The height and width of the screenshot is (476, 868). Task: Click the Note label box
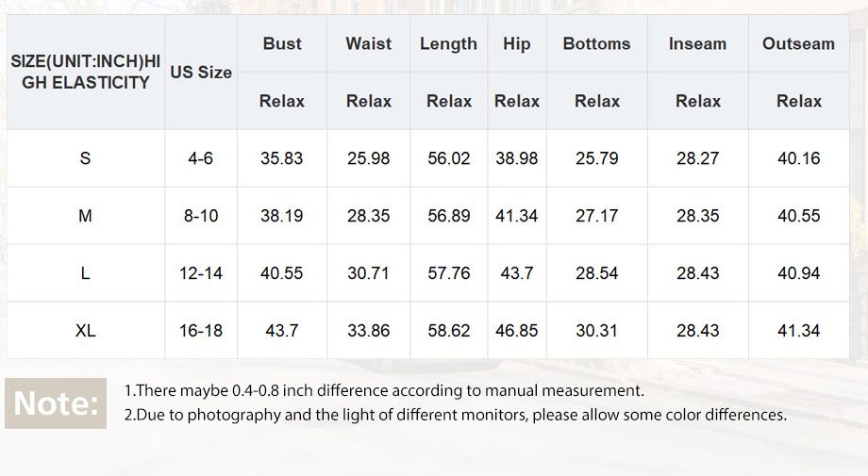pos(56,403)
